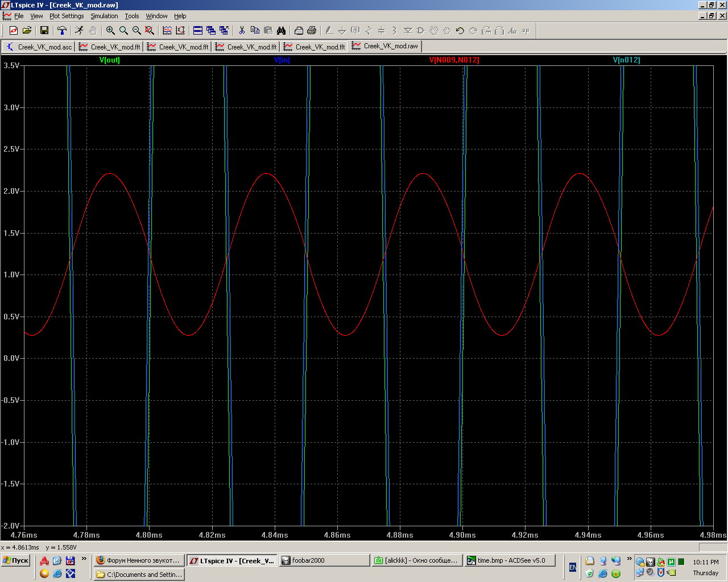Open the View menu
728x582 pixels.
[36, 16]
